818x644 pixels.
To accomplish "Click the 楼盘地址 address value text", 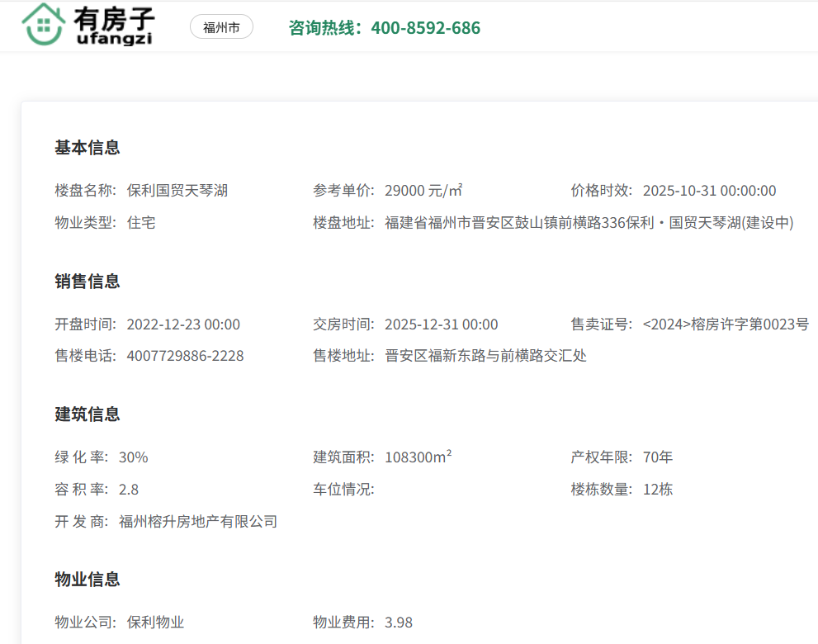I will tap(589, 223).
